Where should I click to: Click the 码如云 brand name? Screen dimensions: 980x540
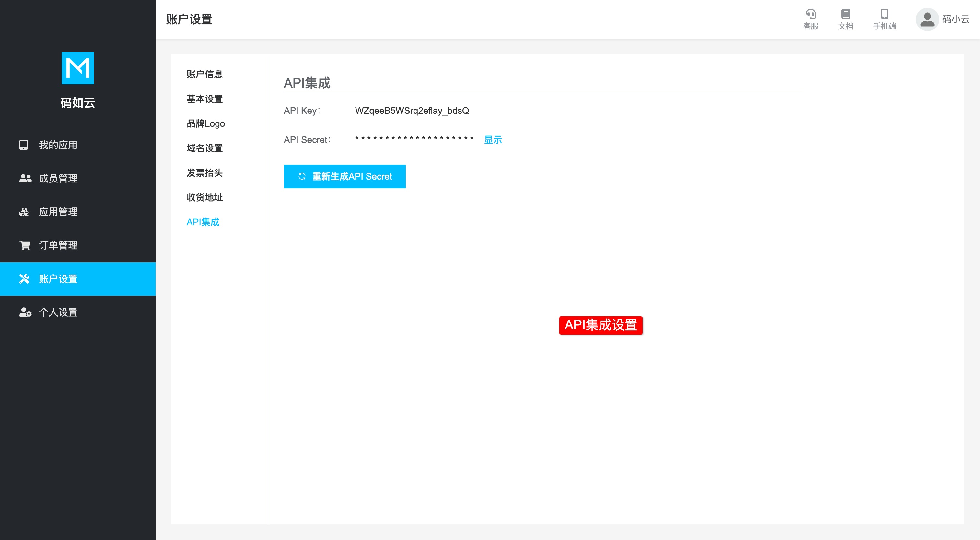[77, 103]
